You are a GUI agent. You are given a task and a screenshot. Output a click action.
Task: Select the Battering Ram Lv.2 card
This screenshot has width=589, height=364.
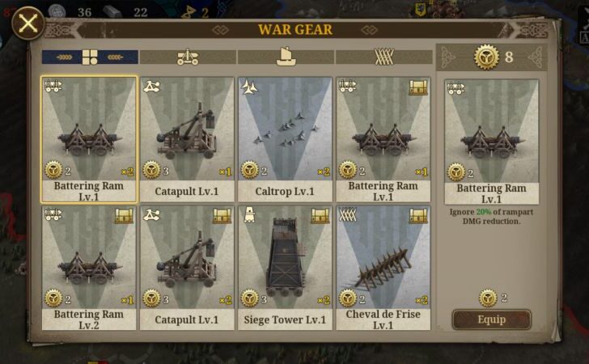(x=89, y=269)
